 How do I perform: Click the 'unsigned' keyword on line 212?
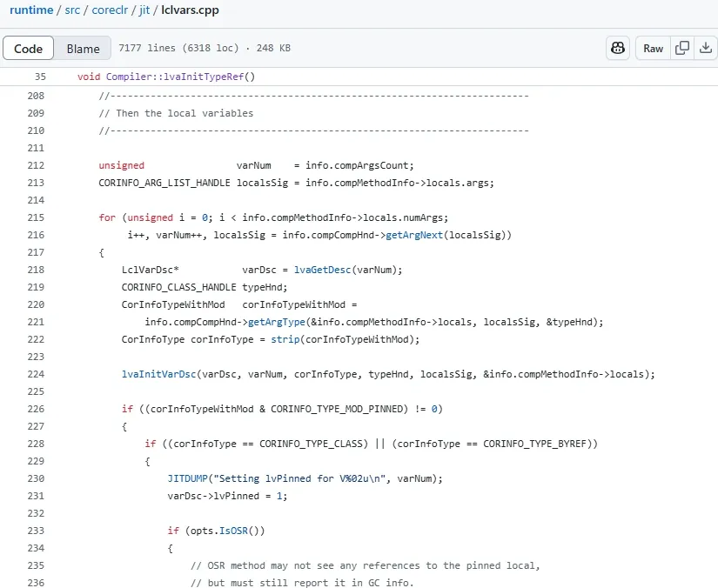coord(122,165)
